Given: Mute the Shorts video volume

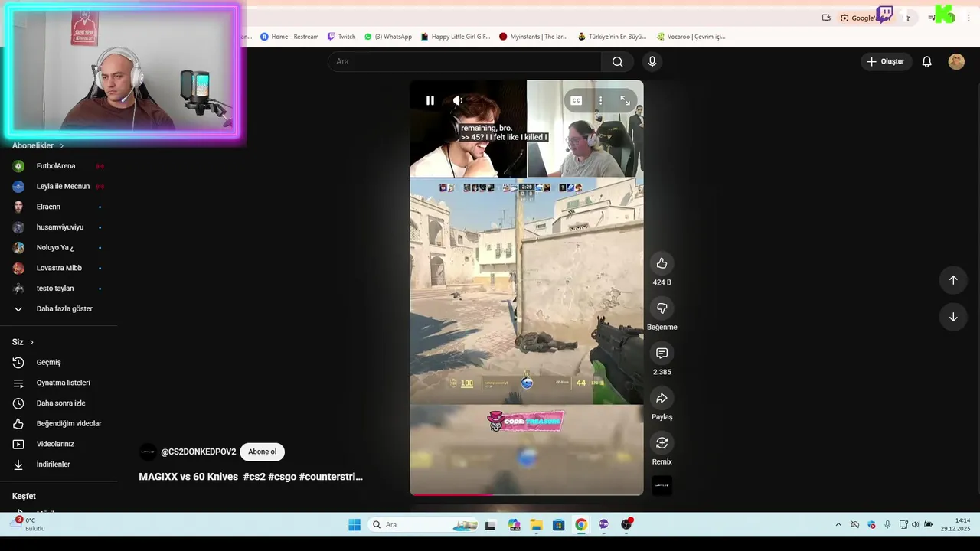Looking at the screenshot, I should coord(458,100).
